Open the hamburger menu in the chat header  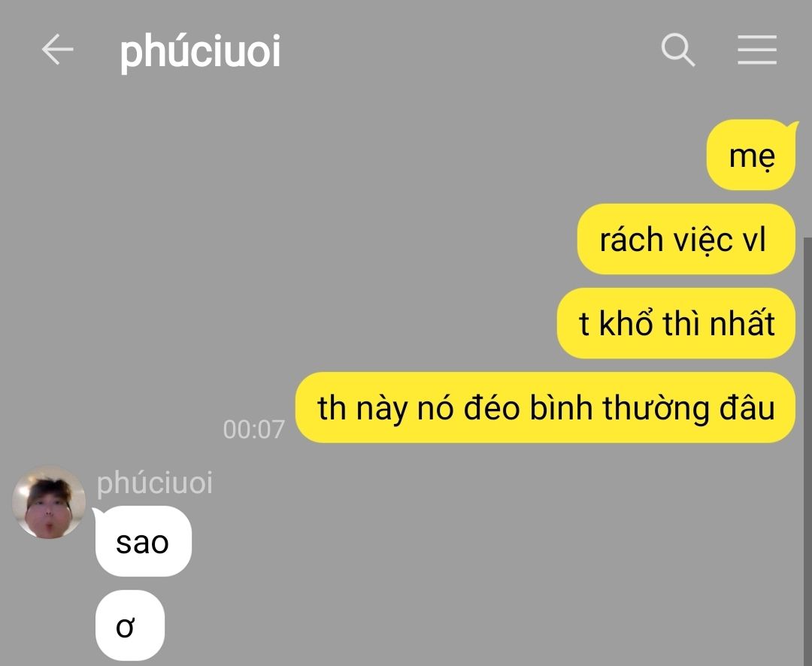pos(757,50)
